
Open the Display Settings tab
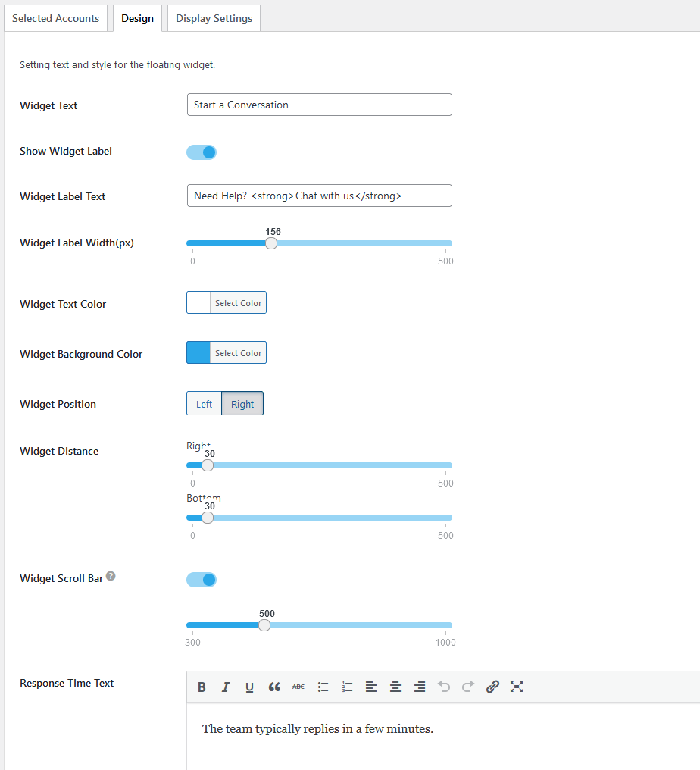point(214,18)
